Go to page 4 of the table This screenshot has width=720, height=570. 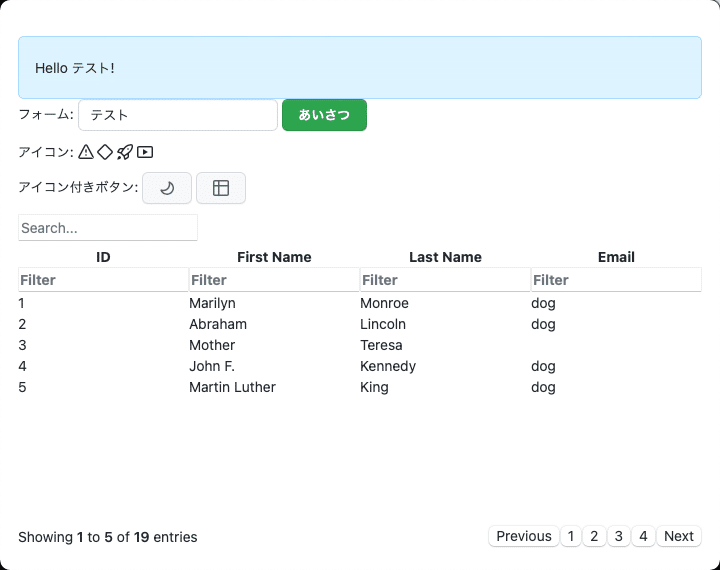click(643, 536)
